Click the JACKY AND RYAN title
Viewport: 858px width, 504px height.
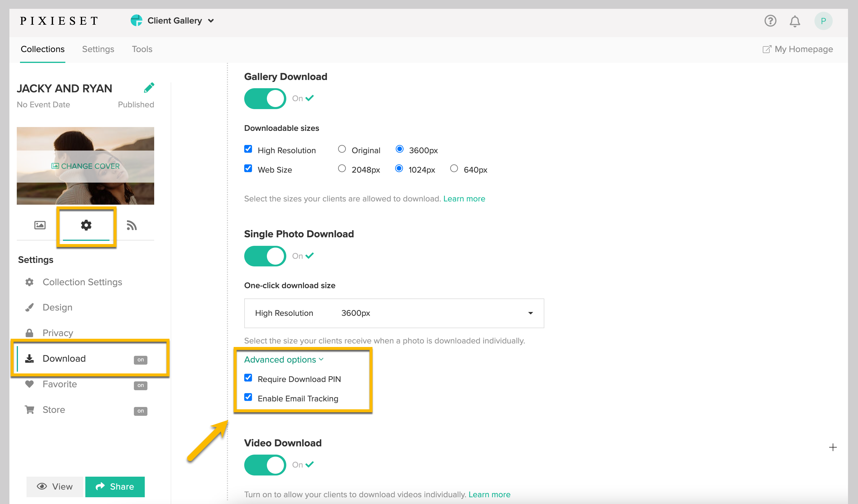pyautogui.click(x=64, y=88)
